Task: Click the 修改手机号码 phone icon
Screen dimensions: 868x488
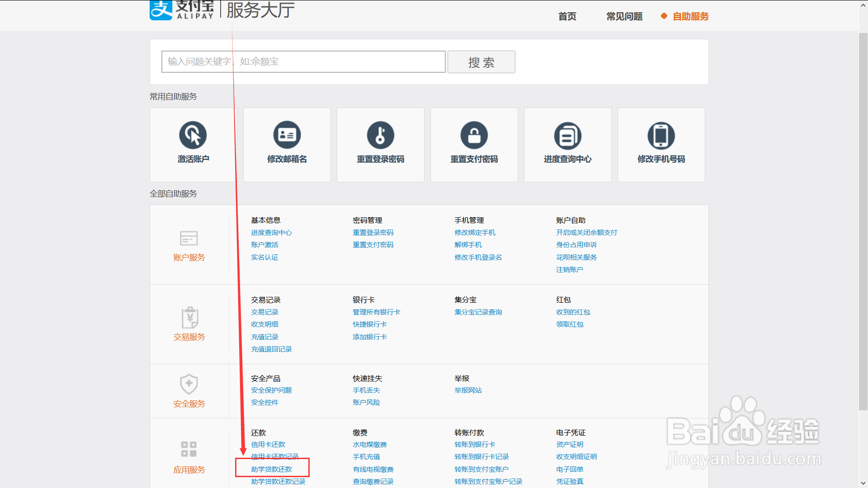Action: [661, 135]
